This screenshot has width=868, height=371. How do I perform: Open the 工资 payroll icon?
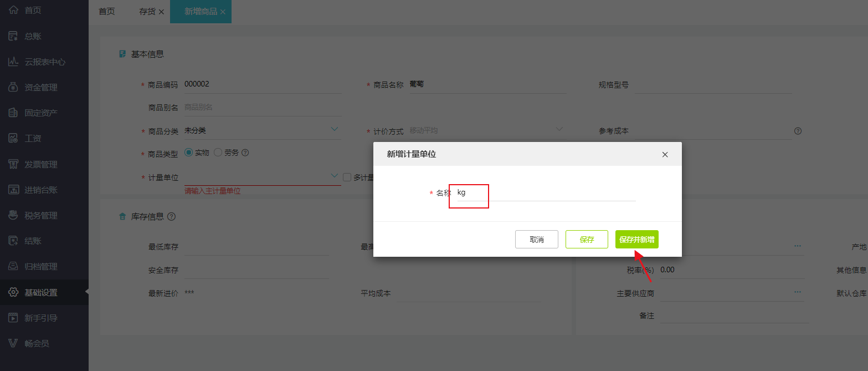pos(14,138)
